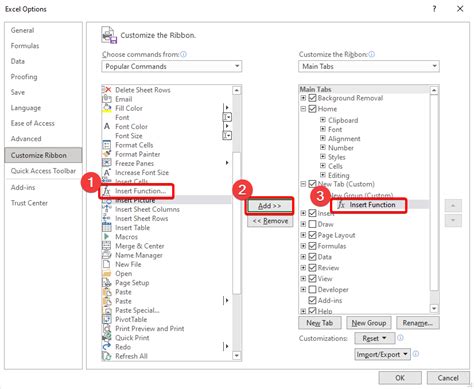474x389 pixels.
Task: Click the Help question mark icon
Action: click(434, 9)
